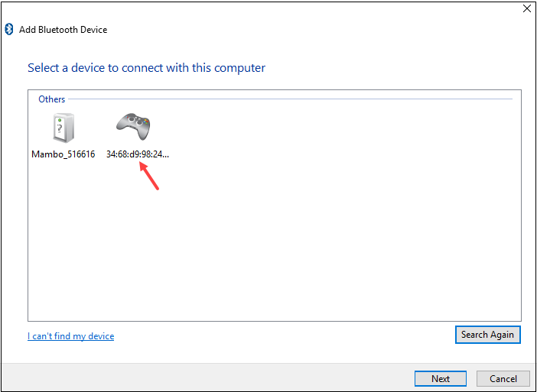Click the Mambo_516616 device name label
The width and height of the screenshot is (537, 392).
click(x=63, y=154)
